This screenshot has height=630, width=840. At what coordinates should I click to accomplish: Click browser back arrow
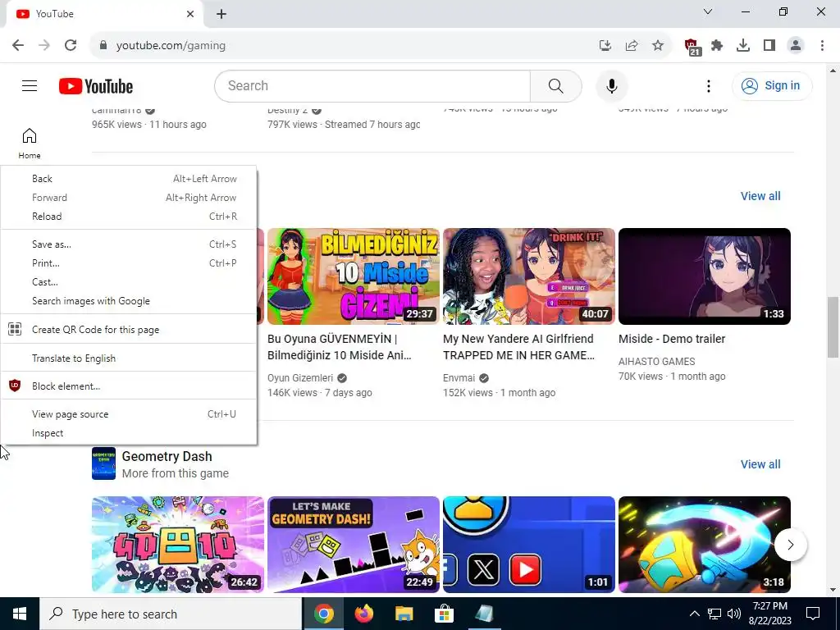coord(18,46)
